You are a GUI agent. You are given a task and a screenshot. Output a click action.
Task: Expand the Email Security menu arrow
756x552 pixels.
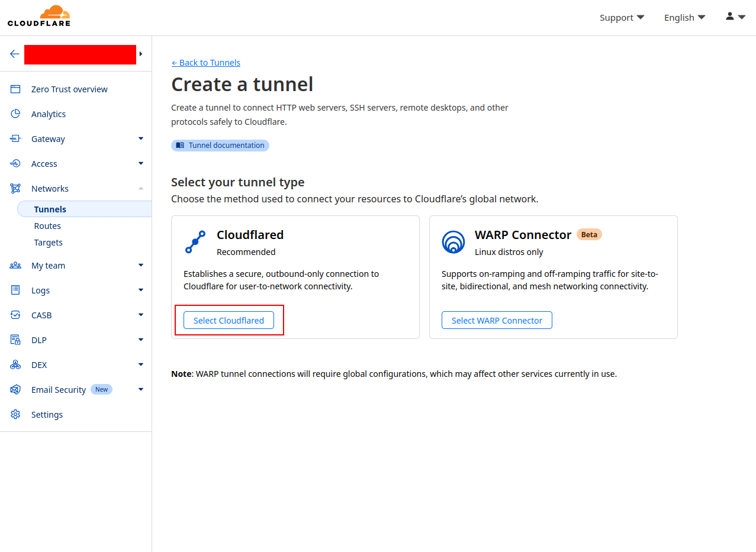coord(141,389)
